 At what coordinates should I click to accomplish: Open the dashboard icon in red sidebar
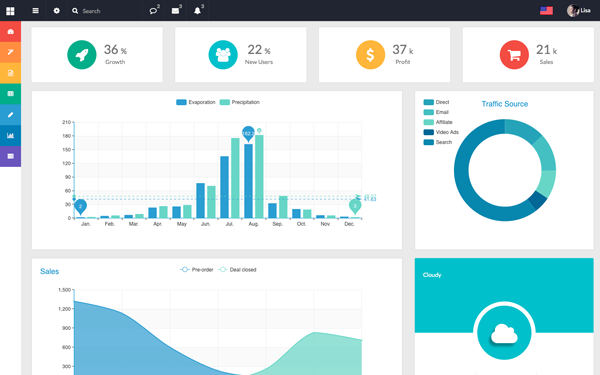click(10, 31)
